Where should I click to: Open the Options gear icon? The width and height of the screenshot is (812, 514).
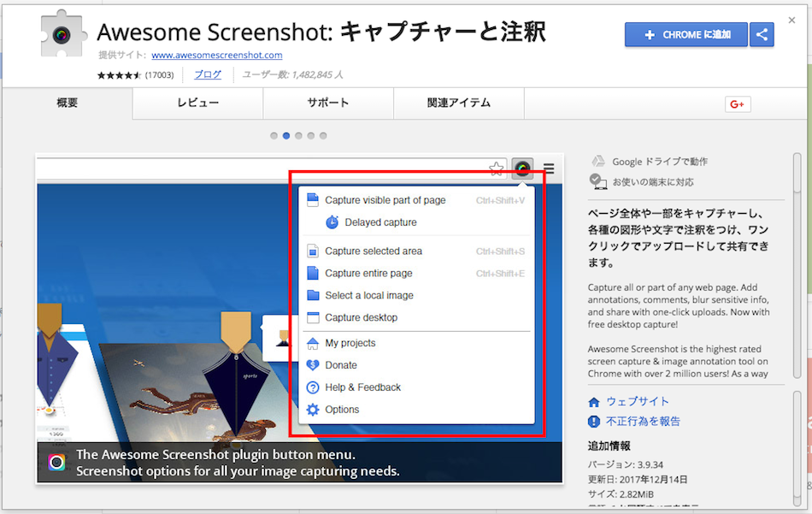tap(313, 410)
